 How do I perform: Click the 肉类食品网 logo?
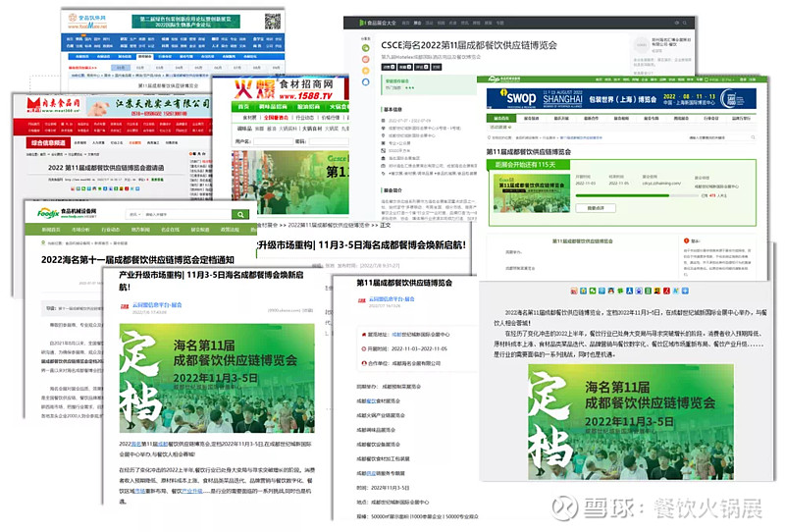click(x=54, y=106)
